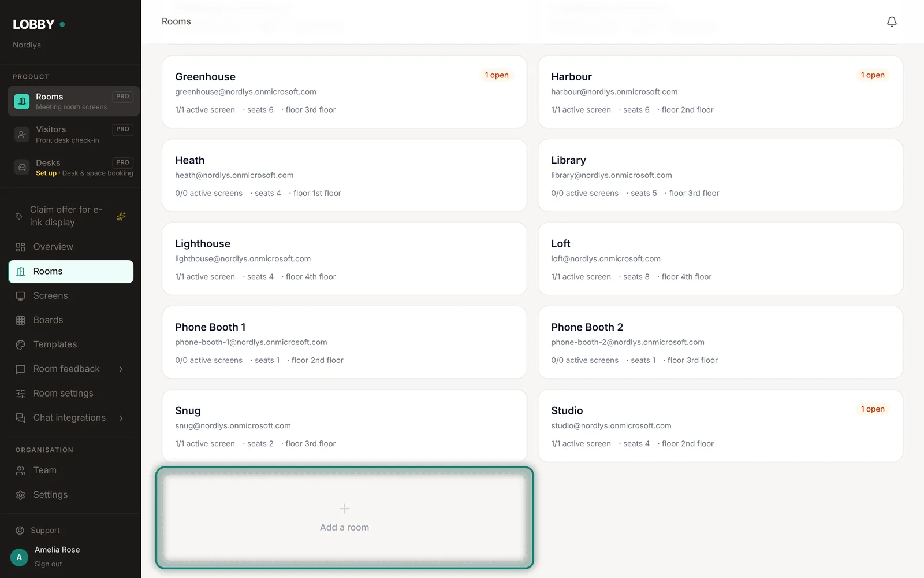
Task: Open the notifications bell
Action: (x=892, y=22)
